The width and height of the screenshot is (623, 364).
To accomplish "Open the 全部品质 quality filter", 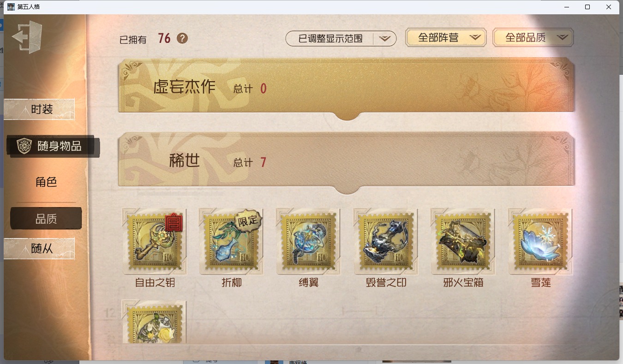I will (x=533, y=38).
